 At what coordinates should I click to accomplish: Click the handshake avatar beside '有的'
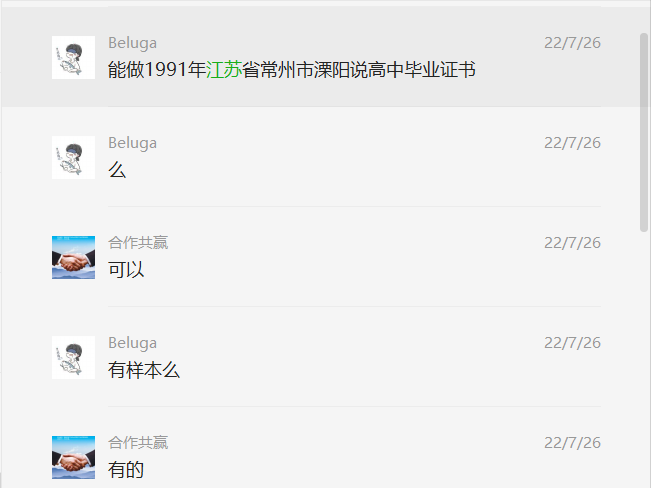(73, 458)
